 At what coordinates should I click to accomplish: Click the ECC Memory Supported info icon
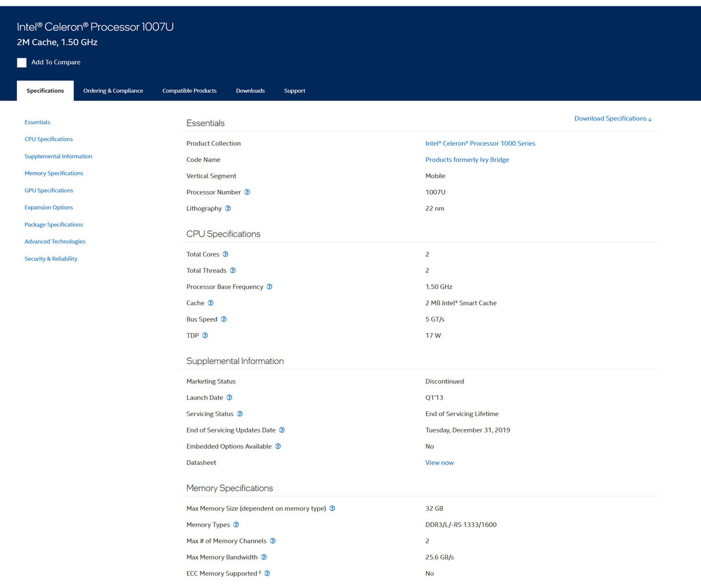268,573
